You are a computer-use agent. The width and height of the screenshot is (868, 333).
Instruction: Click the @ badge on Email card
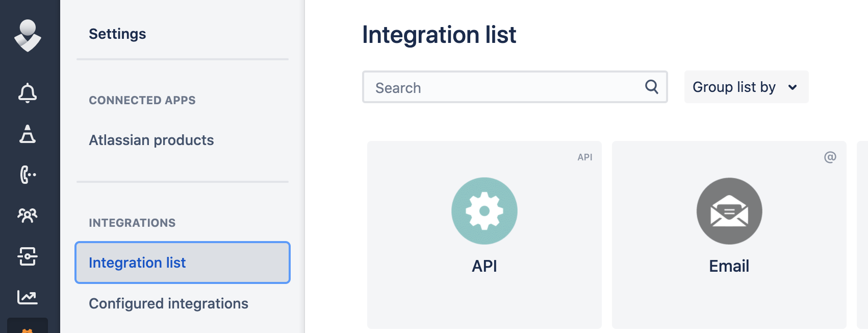tap(830, 157)
